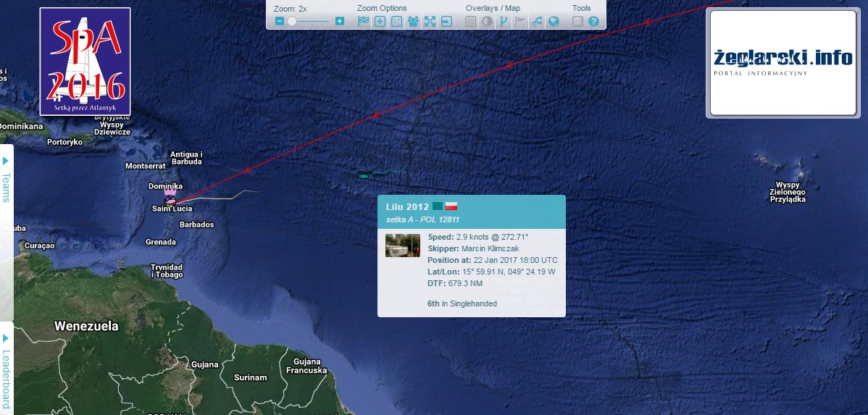The height and width of the screenshot is (415, 868).
Task: Click the Lilu 2012 boat photo thumbnail
Action: 402,245
